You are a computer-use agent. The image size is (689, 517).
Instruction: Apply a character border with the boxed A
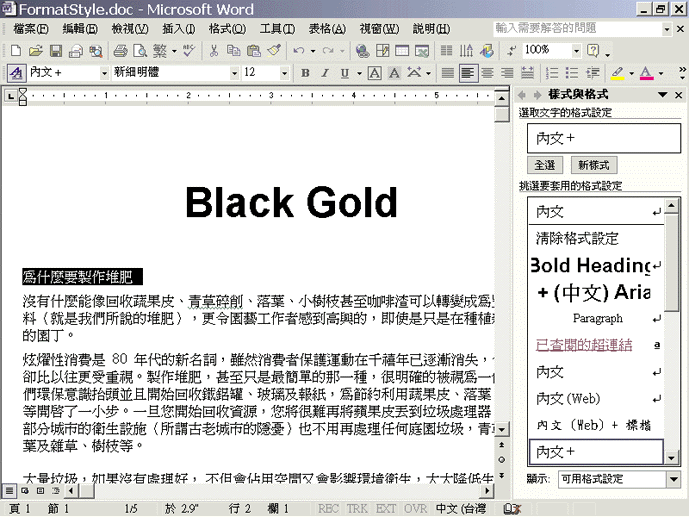coord(374,73)
